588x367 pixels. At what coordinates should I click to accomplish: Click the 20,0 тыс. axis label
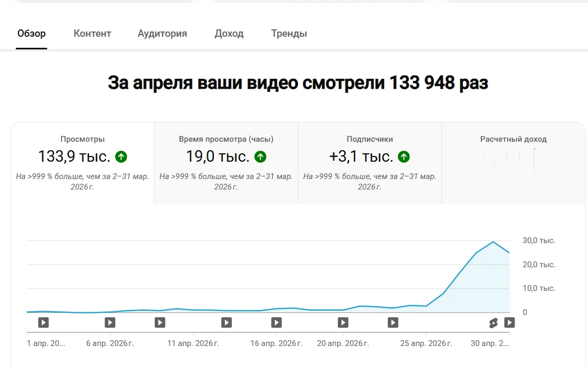click(539, 265)
